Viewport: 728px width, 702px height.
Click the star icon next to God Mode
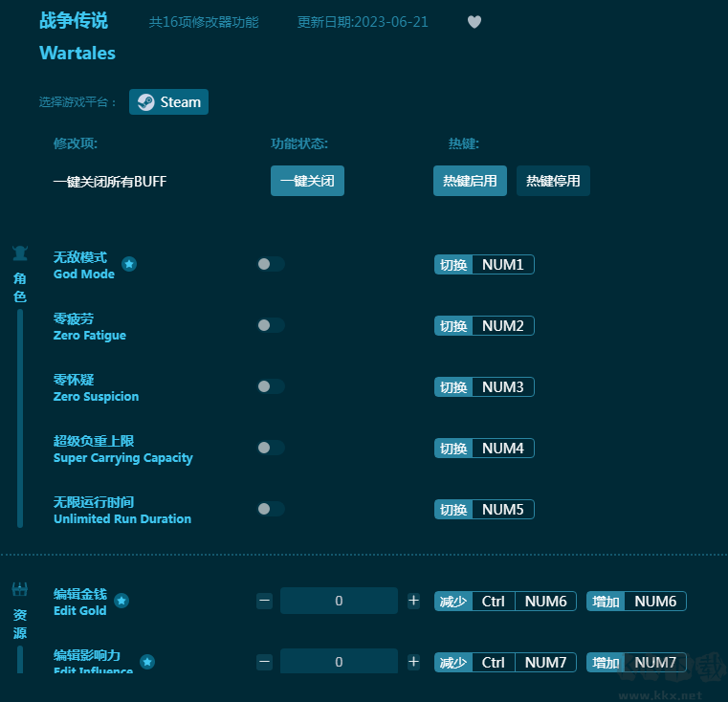tap(129, 264)
